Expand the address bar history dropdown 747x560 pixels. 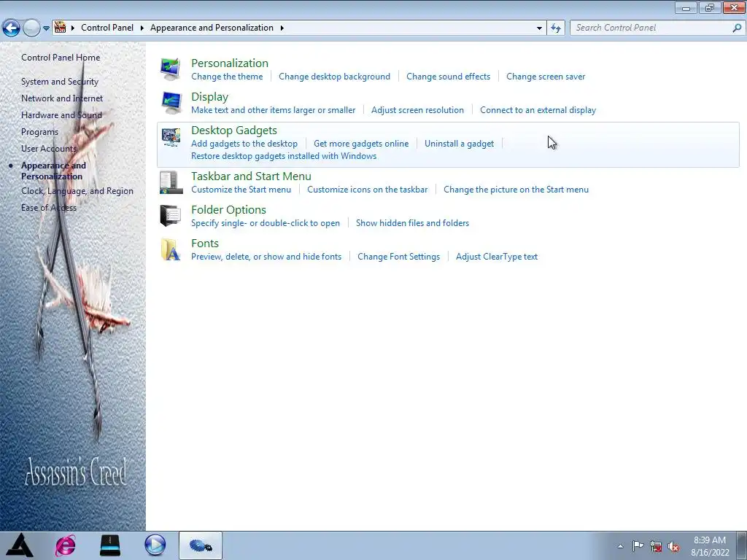[x=539, y=28]
